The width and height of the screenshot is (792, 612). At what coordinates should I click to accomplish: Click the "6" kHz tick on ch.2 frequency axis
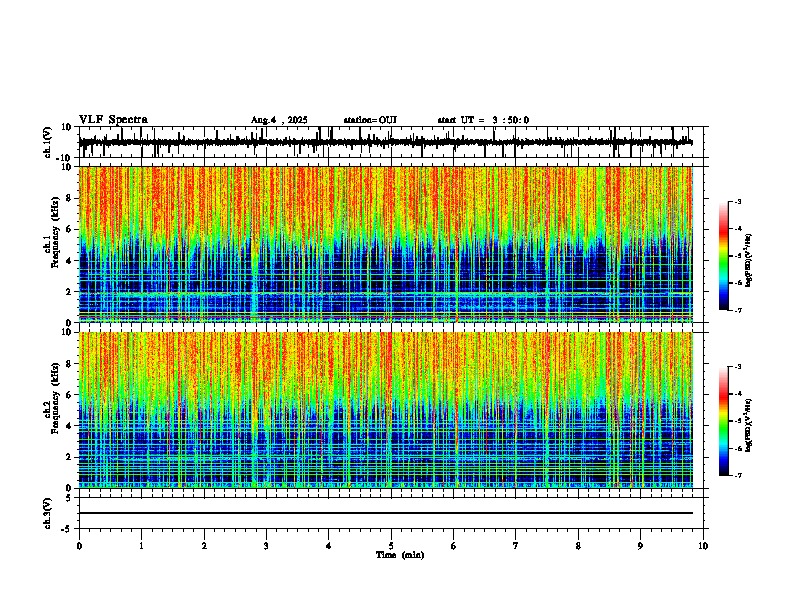click(71, 395)
